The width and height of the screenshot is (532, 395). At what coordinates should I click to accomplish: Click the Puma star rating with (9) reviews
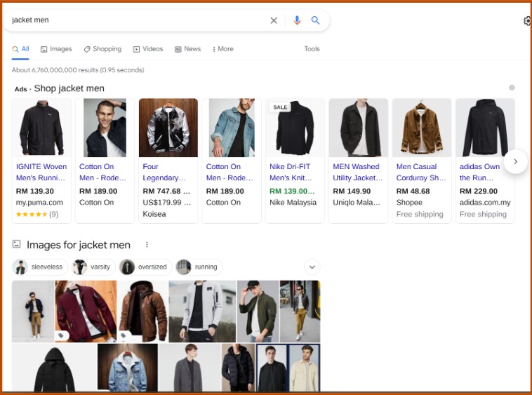(x=37, y=214)
